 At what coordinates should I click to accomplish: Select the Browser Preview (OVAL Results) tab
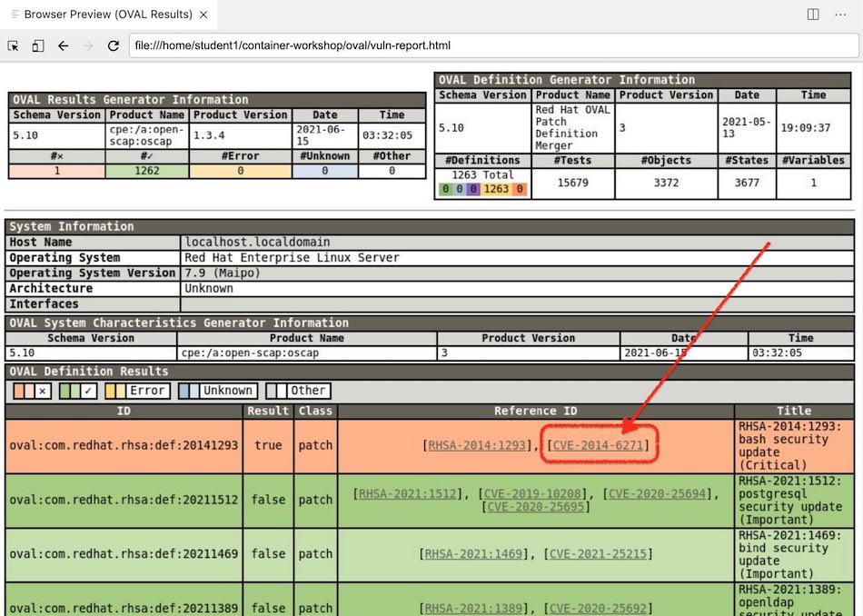click(107, 15)
